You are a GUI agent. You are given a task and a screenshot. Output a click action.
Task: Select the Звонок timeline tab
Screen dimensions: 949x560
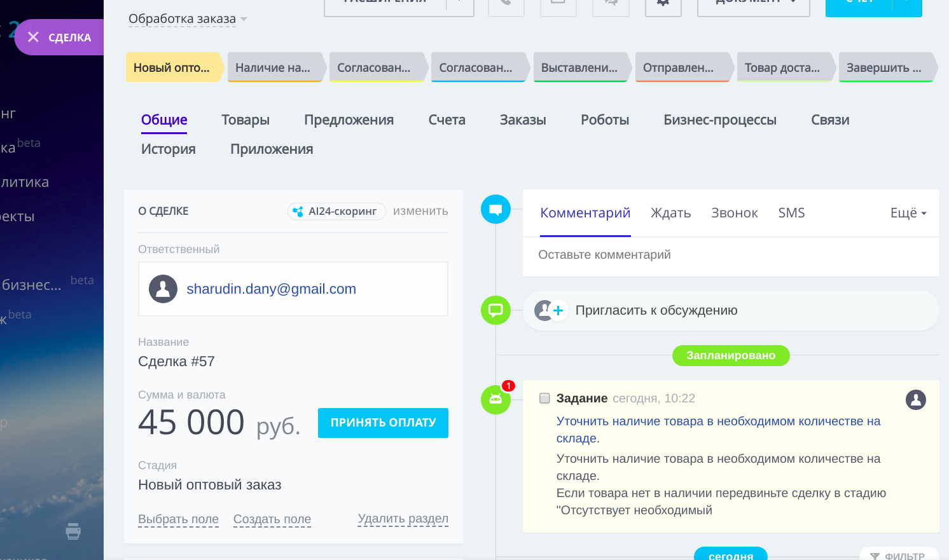pos(735,213)
